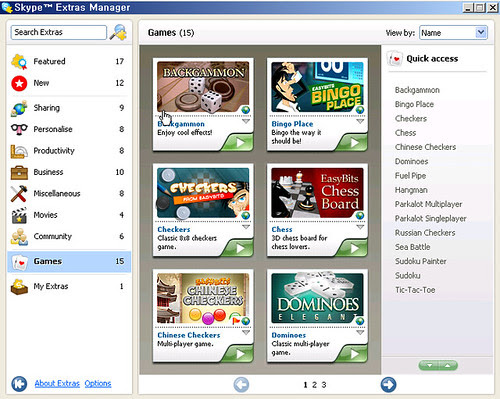Go to the previous page with the grey arrow
Viewport: 500px width, 399px height.
pos(241,385)
